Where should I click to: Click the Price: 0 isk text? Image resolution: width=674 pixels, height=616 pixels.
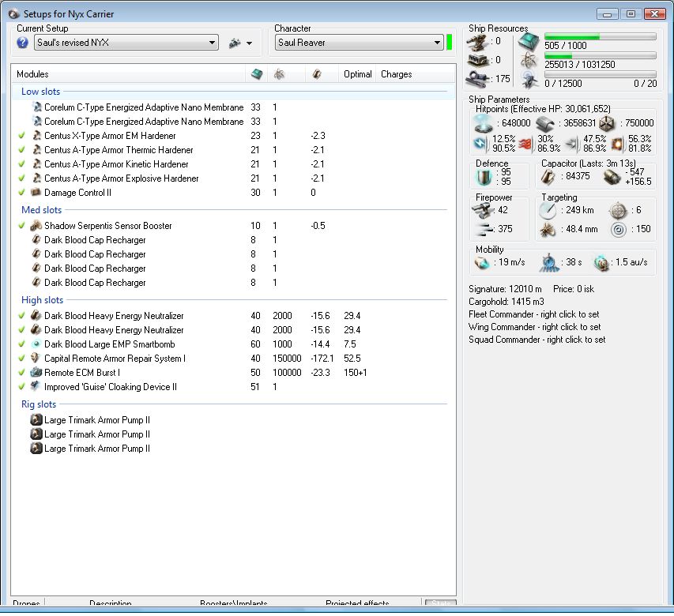(x=574, y=289)
